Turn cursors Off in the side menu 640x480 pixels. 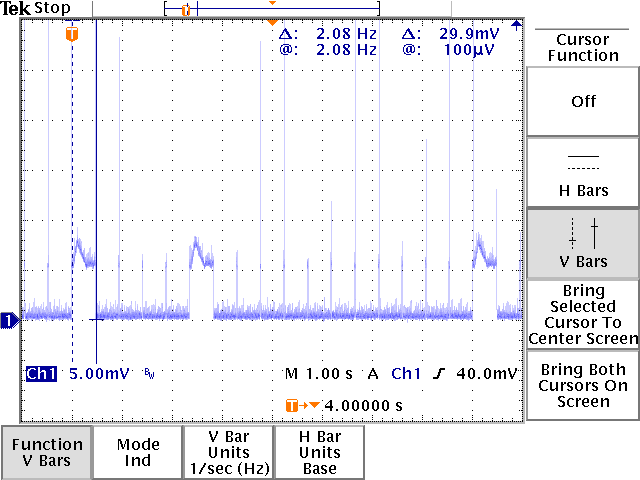coord(583,101)
